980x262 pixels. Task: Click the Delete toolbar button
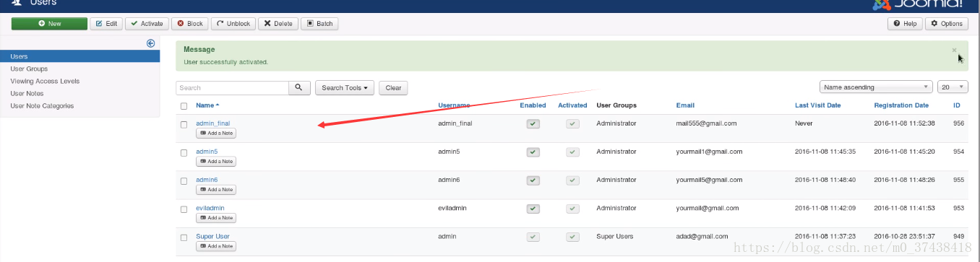click(x=278, y=24)
